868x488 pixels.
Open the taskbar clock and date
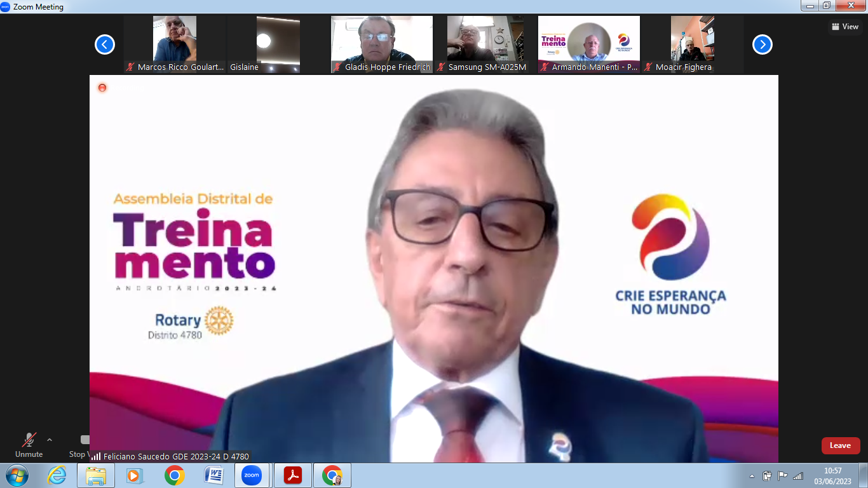pos(832,476)
